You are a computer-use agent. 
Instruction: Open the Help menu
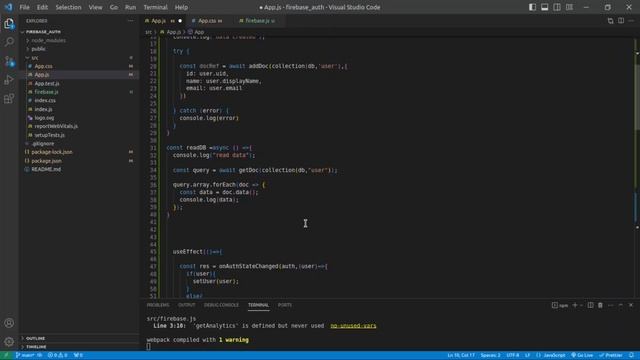(x=181, y=7)
